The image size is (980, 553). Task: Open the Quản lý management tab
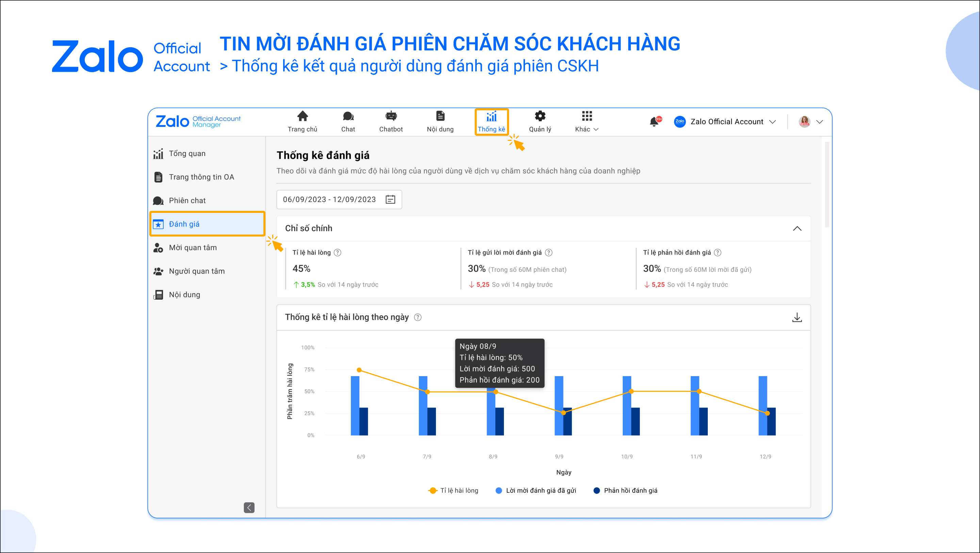coord(540,122)
